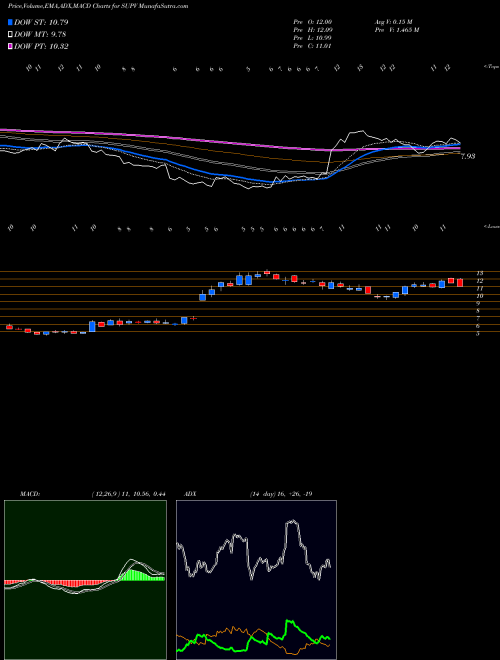500x660 pixels.
Task: Click the 'Pre C: 11.01' value
Action: [313, 46]
